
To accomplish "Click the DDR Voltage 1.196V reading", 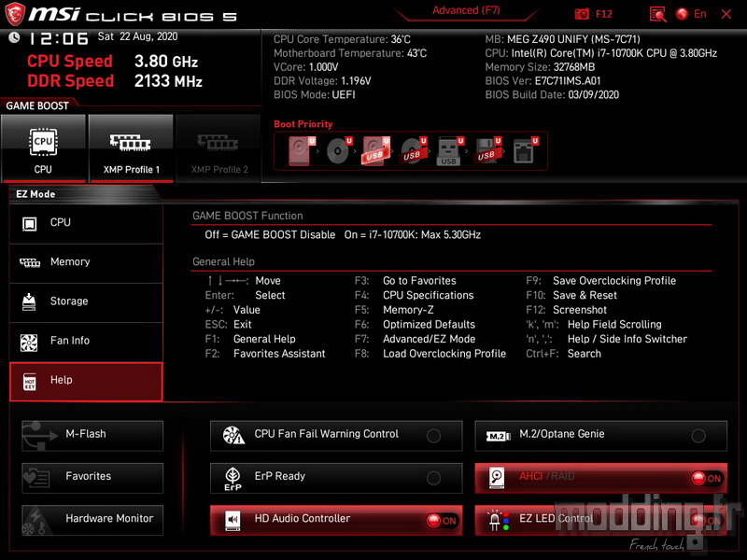I will pyautogui.click(x=322, y=80).
